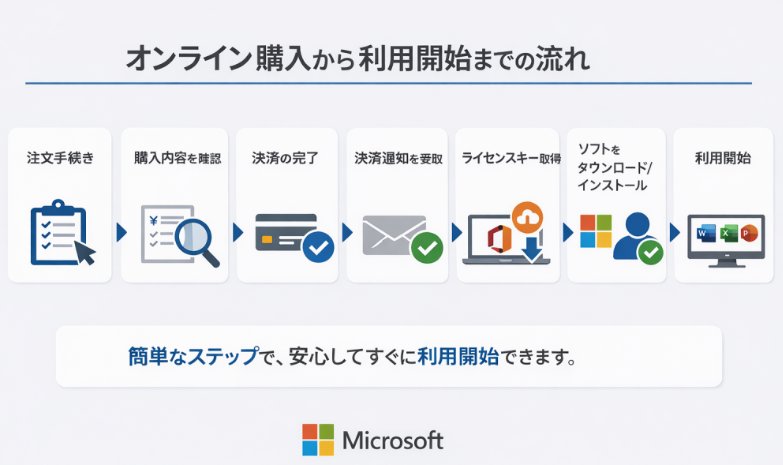Viewport: 783px width, 465px height.
Task: Click the Microsoft logo at the bottom
Action: pyautogui.click(x=373, y=440)
